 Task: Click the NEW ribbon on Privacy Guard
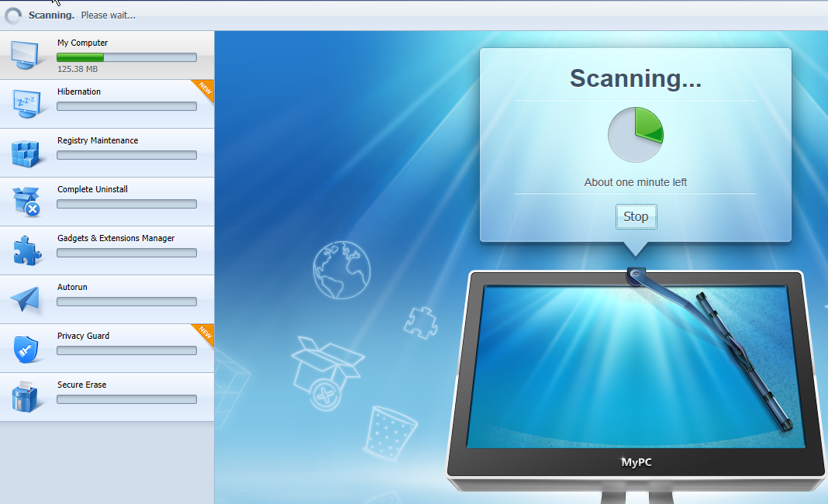coord(204,333)
